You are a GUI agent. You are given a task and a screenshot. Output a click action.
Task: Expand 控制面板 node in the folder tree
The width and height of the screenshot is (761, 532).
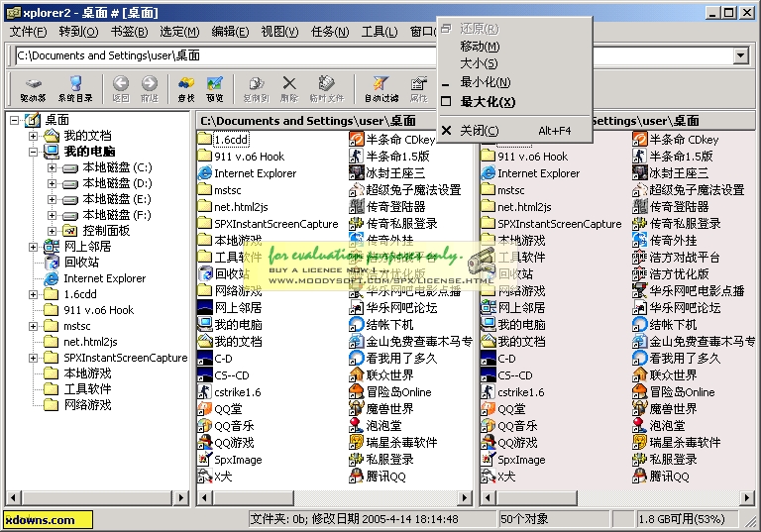coord(52,231)
